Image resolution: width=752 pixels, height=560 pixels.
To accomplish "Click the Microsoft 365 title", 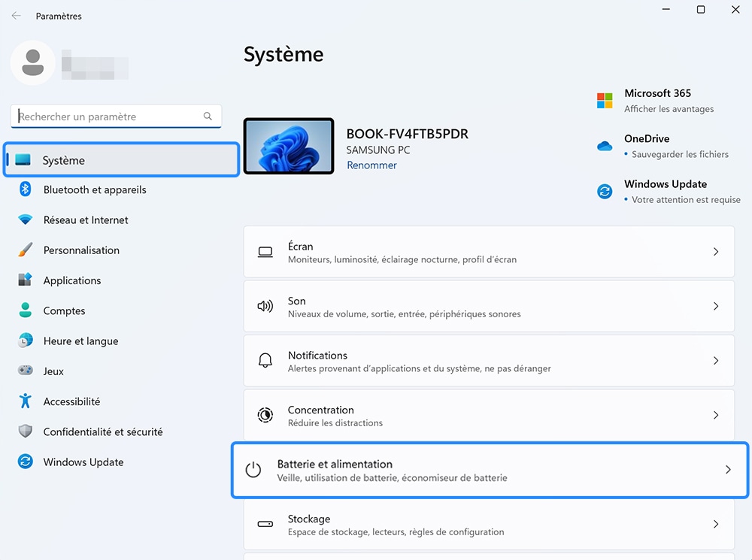I will click(657, 93).
